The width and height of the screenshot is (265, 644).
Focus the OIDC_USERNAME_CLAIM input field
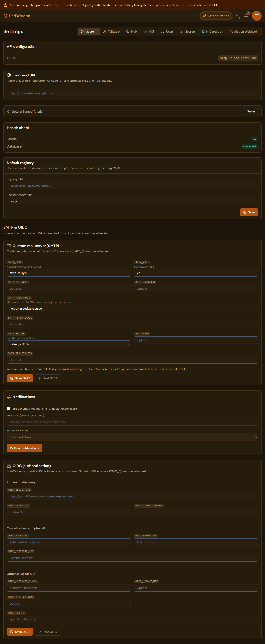coord(69,588)
